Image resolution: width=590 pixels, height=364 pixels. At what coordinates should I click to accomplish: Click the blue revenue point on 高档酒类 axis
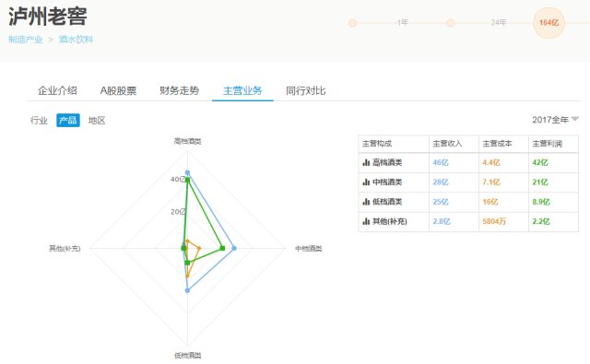(x=187, y=173)
